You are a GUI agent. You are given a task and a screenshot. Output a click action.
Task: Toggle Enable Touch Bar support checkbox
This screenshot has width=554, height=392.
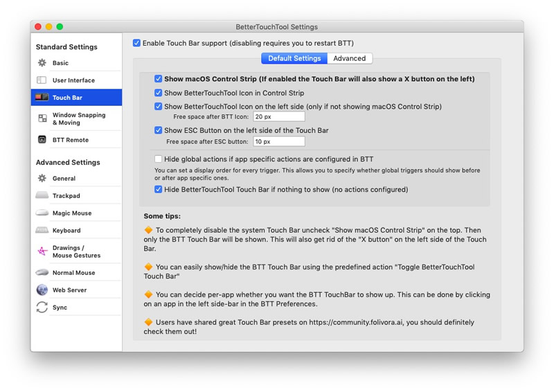coord(136,43)
